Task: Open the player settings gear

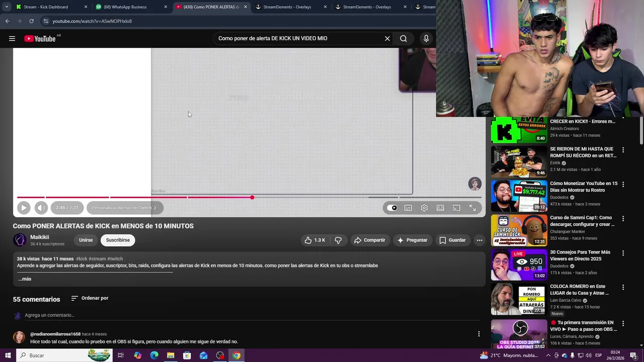Action: (424, 208)
